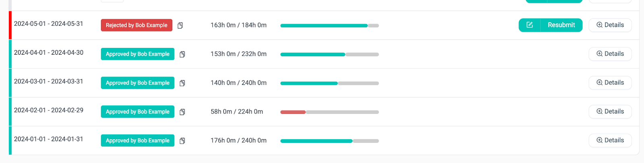The width and height of the screenshot is (644, 163).
Task: Select the 2024-01-01 - 2024-01-31 date range text
Action: tap(48, 139)
